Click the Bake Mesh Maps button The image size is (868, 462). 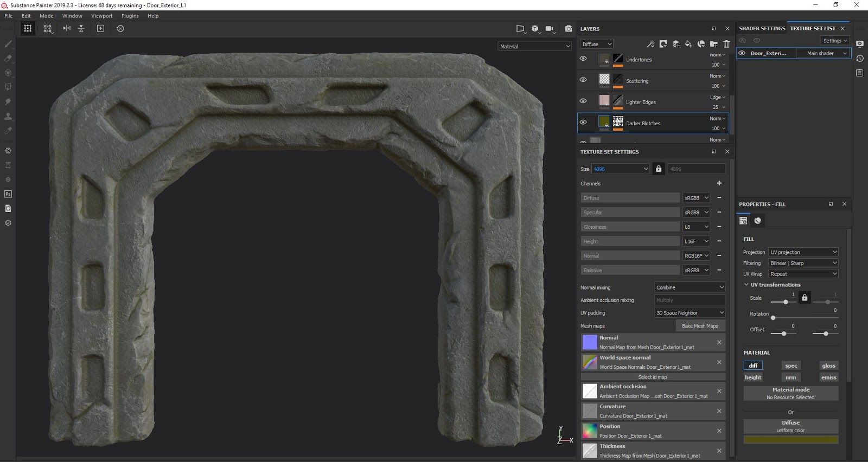700,326
